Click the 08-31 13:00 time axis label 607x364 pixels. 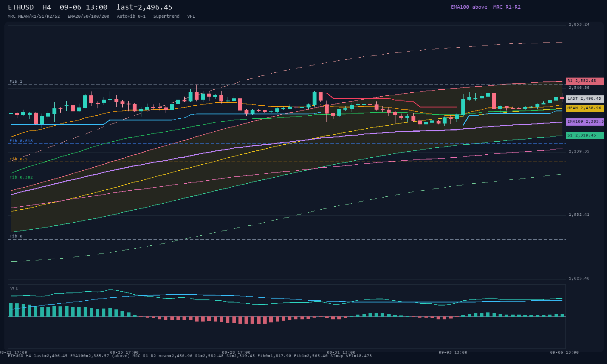341,352
